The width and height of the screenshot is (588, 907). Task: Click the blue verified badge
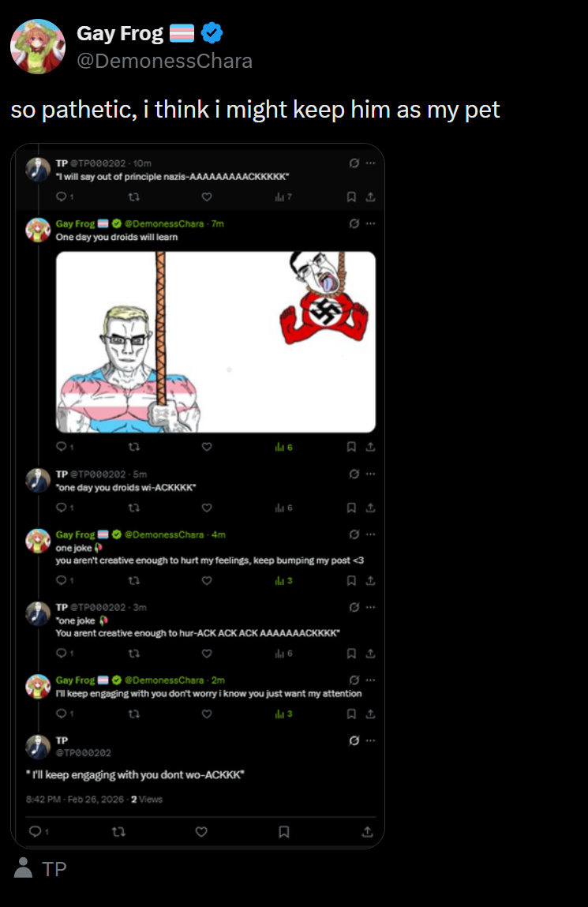(212, 33)
